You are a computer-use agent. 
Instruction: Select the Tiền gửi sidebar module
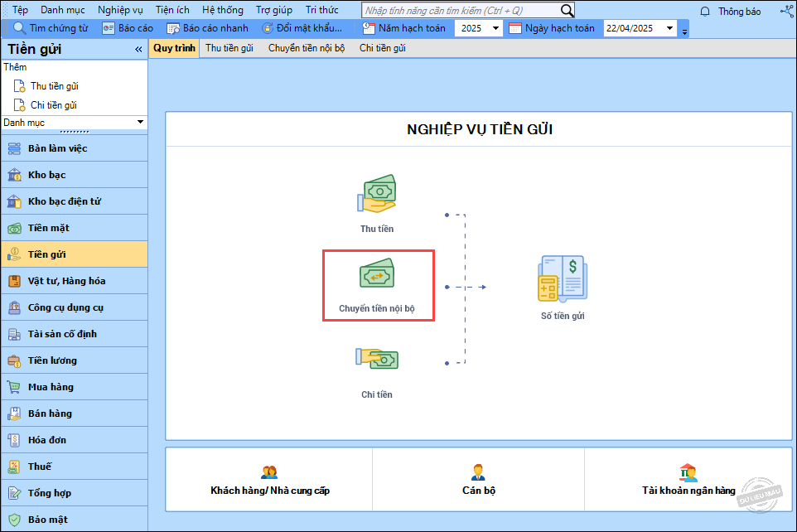75,254
